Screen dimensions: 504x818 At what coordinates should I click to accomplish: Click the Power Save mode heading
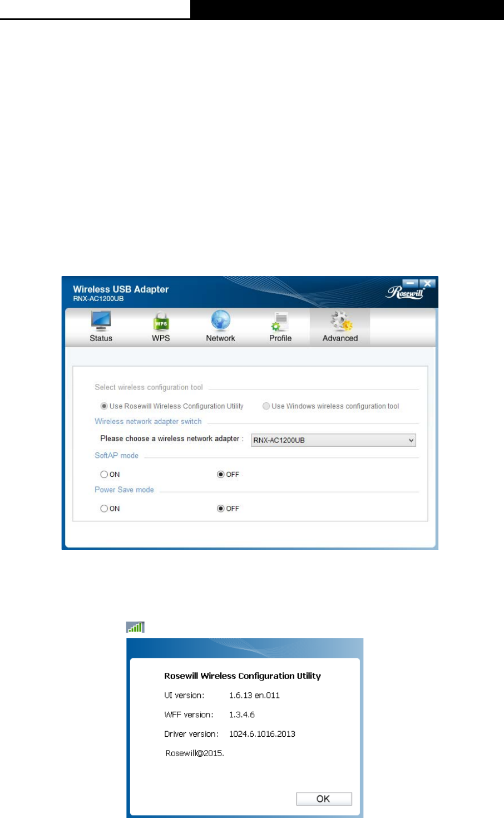tap(124, 490)
